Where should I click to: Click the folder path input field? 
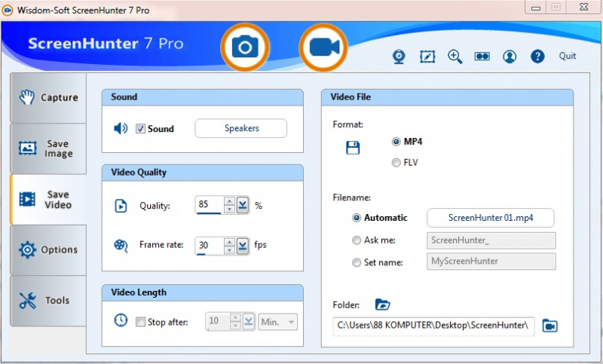coord(433,326)
